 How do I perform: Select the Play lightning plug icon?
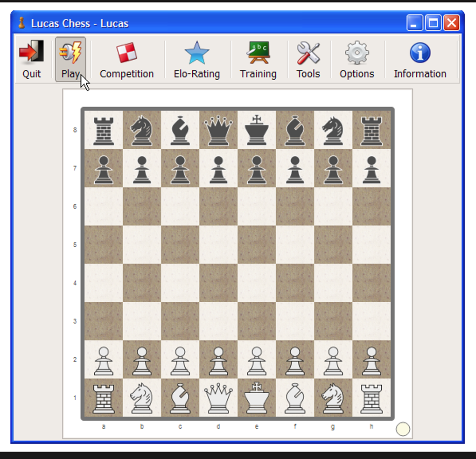pos(70,53)
